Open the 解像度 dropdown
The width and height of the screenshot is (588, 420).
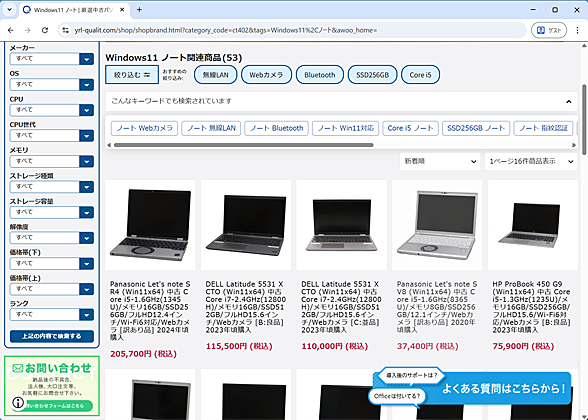pyautogui.click(x=52, y=238)
